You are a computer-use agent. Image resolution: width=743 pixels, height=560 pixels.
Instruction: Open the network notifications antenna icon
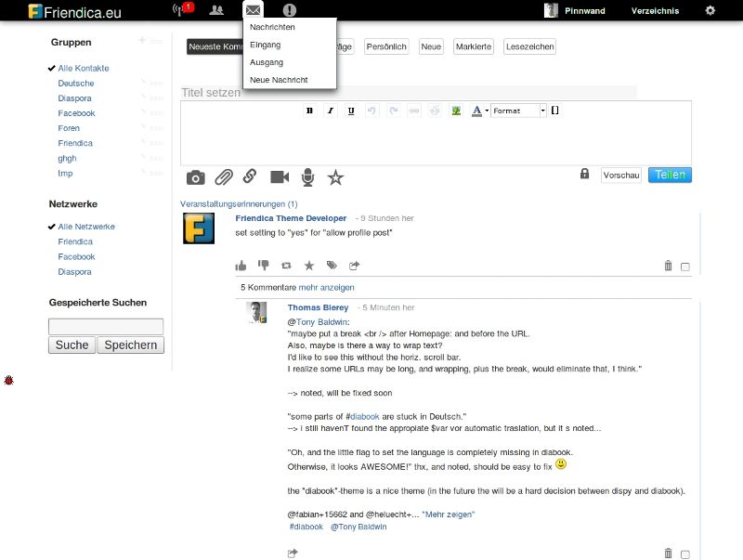click(178, 10)
